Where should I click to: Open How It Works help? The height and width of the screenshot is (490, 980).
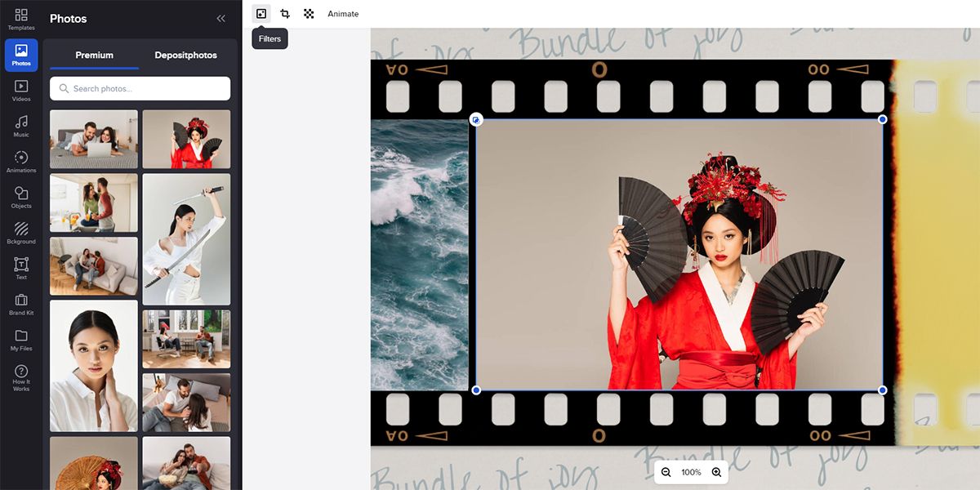tap(21, 377)
